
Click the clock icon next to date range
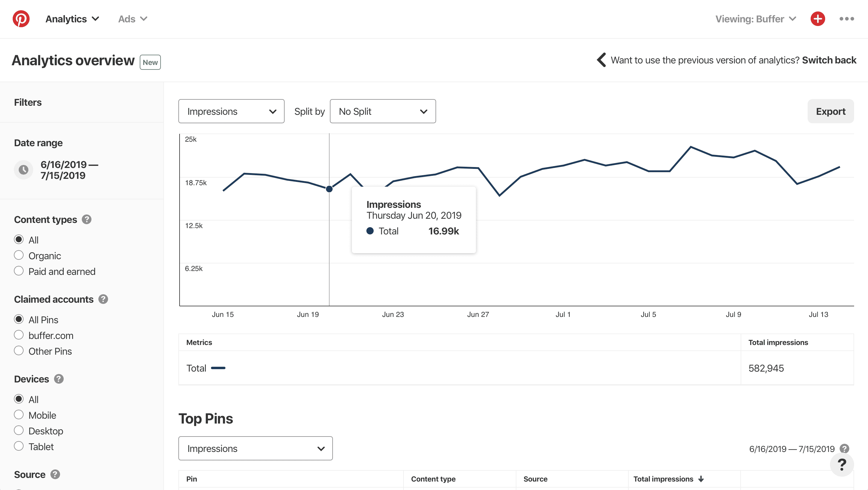click(x=23, y=170)
